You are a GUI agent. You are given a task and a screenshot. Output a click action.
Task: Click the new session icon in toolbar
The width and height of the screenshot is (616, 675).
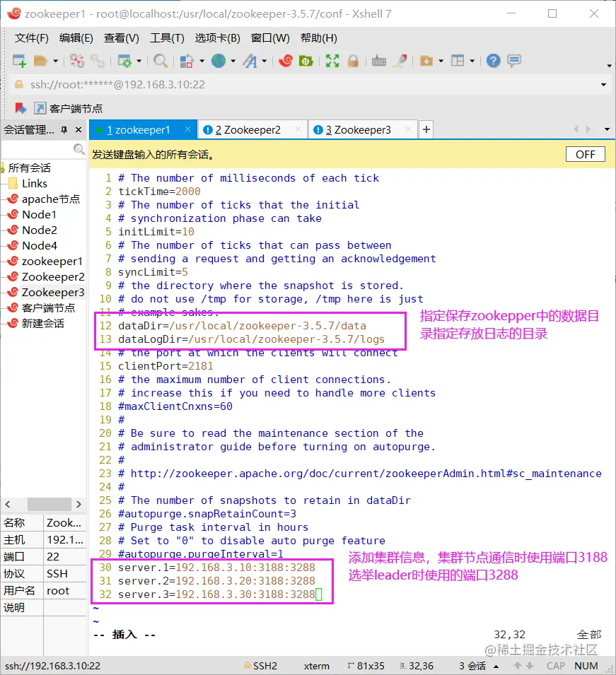(x=19, y=61)
